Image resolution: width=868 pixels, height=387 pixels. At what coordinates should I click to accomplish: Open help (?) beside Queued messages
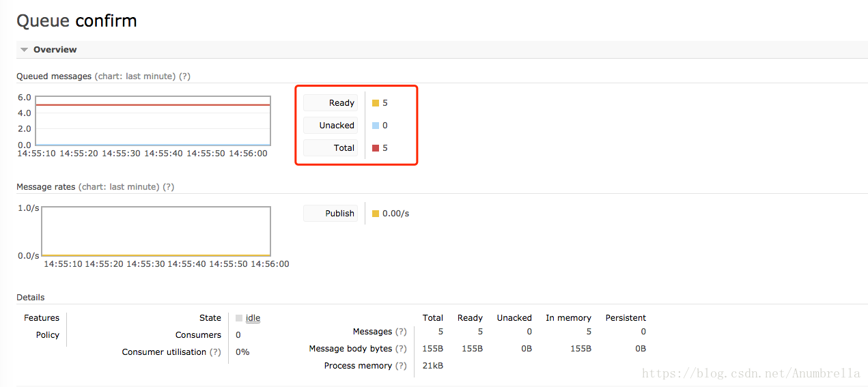184,76
